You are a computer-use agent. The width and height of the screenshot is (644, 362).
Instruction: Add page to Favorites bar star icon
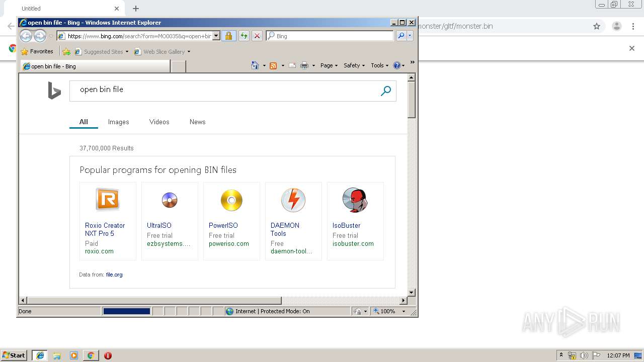click(66, 51)
